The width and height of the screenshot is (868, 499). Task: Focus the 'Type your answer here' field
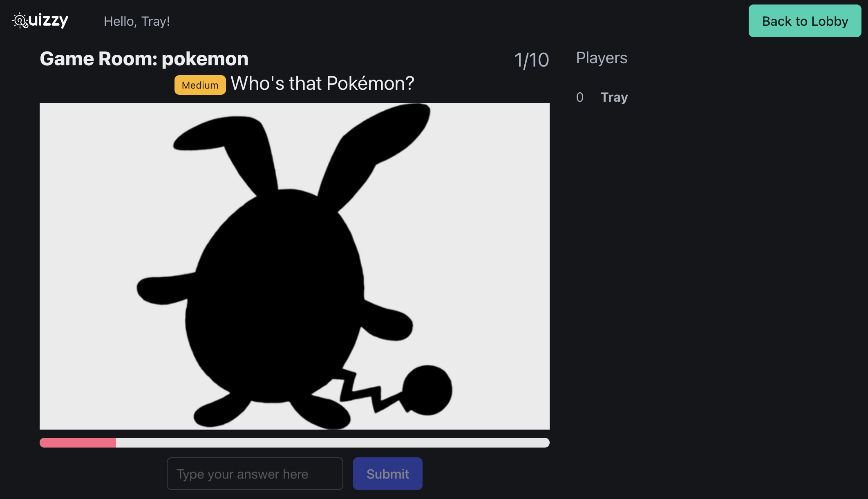pyautogui.click(x=255, y=474)
